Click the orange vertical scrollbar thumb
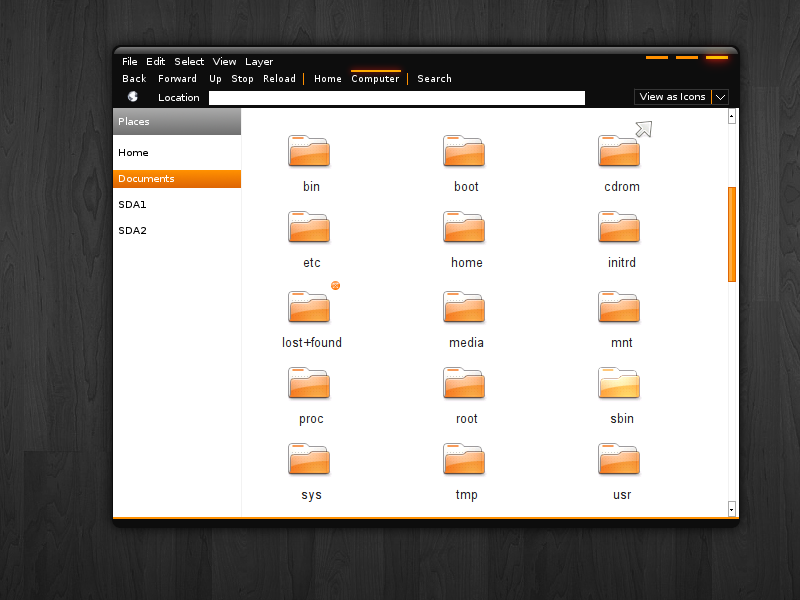The width and height of the screenshot is (800, 600). click(x=732, y=234)
